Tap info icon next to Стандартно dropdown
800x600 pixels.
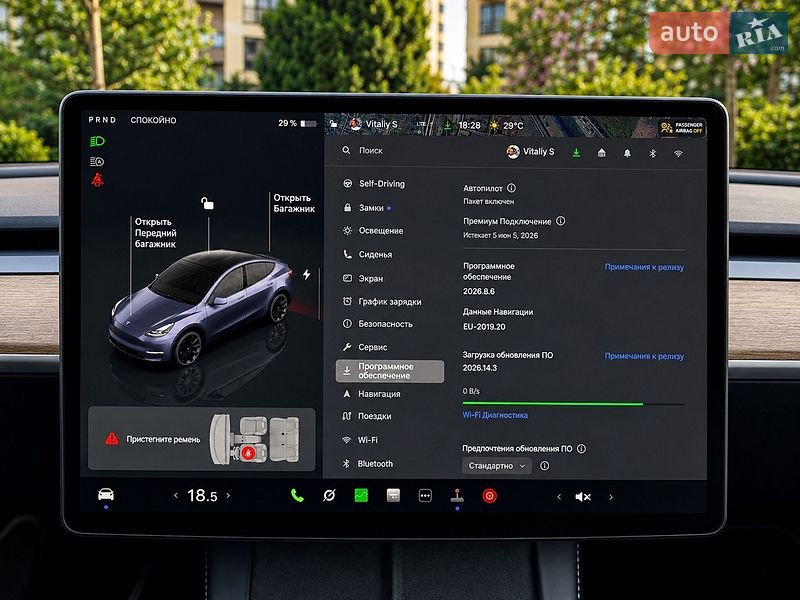pos(544,466)
